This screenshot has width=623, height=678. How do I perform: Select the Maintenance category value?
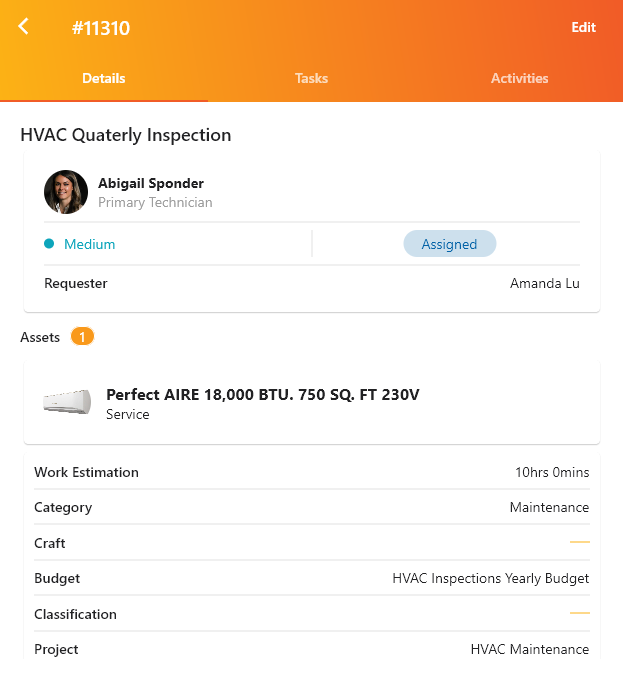(x=549, y=507)
